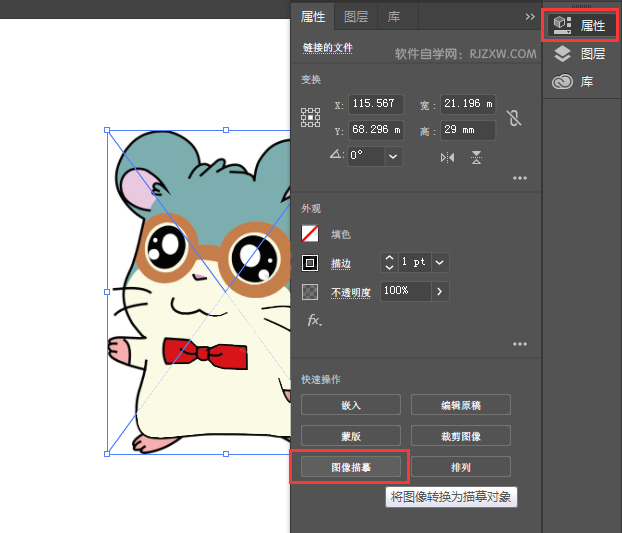Flip vertically using mirror icon
The image size is (622, 533).
tap(476, 157)
